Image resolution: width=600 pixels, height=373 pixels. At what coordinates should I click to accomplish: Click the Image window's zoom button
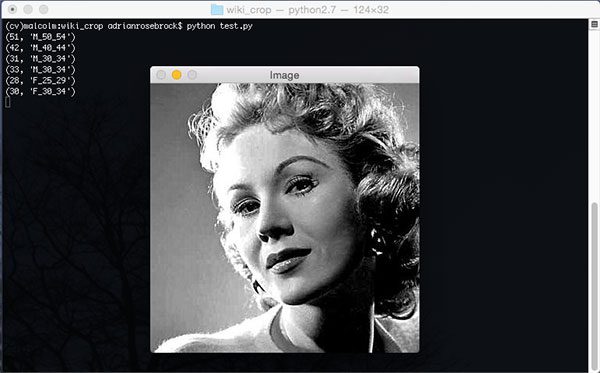[192, 75]
